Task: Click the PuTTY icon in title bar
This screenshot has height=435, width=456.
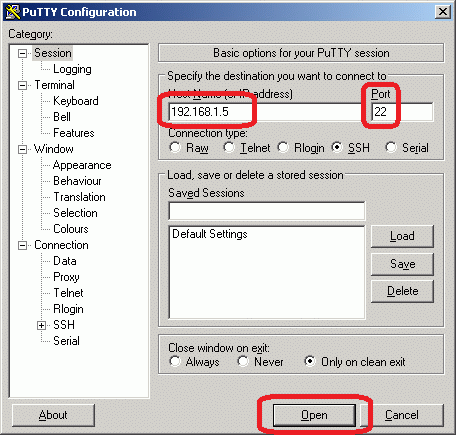Action: (x=13, y=12)
